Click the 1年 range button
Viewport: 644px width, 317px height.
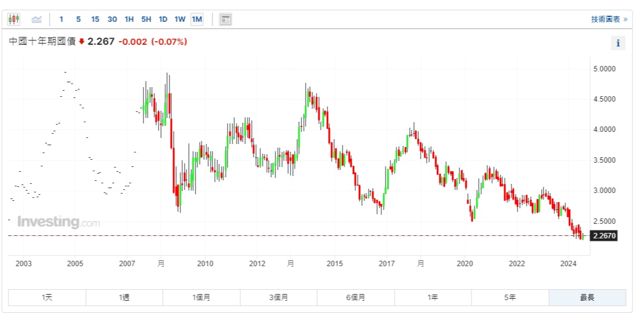point(433,298)
